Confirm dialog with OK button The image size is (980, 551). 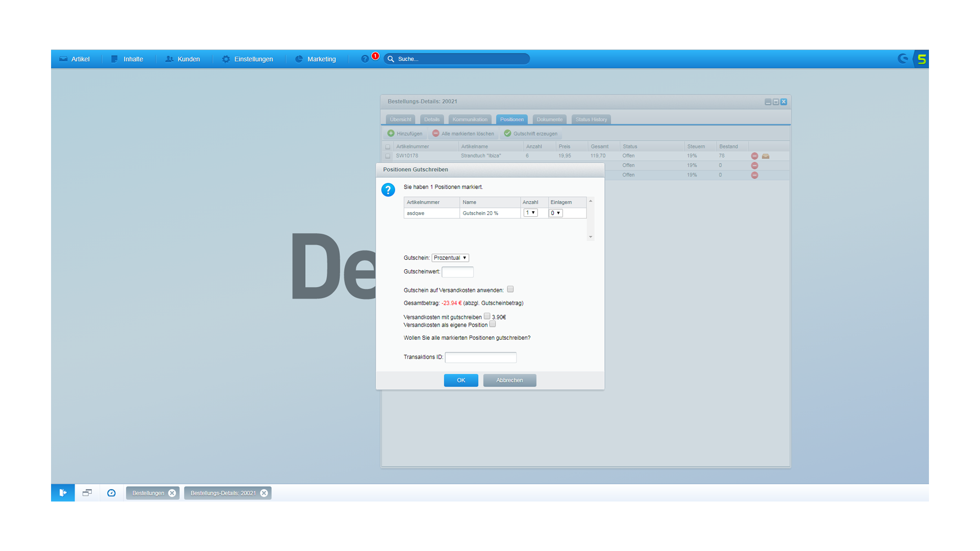(461, 381)
